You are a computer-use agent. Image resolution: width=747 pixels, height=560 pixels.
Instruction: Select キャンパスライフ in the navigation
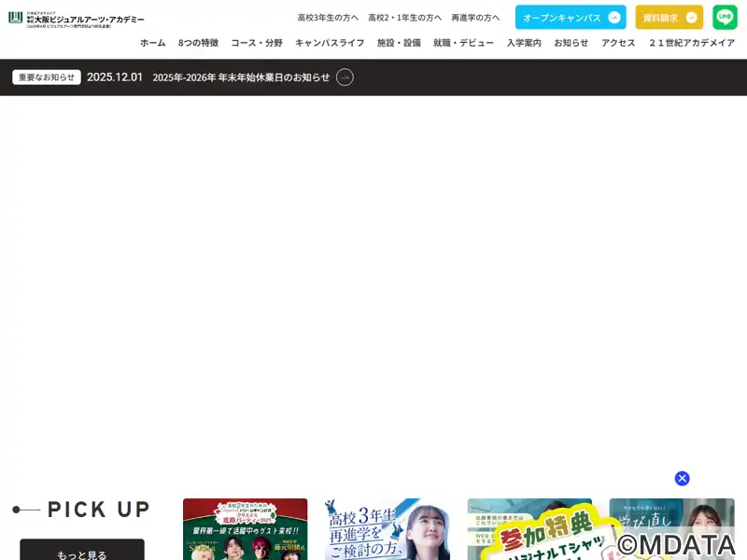point(330,43)
